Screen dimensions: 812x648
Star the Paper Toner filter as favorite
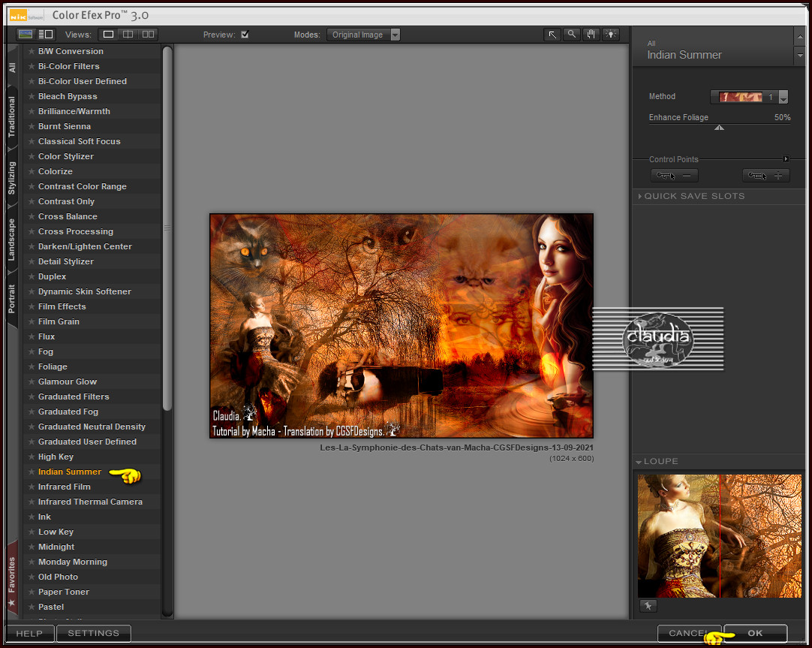[x=32, y=592]
